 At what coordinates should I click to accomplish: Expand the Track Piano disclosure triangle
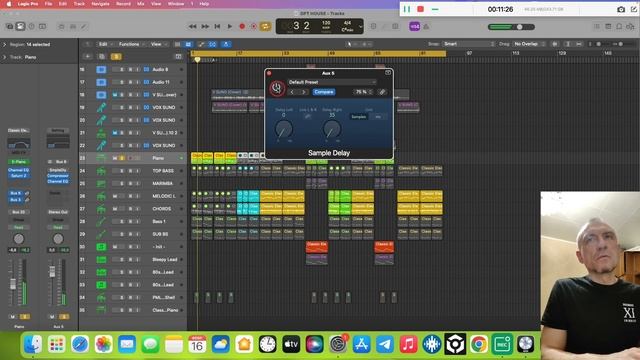pyautogui.click(x=5, y=57)
